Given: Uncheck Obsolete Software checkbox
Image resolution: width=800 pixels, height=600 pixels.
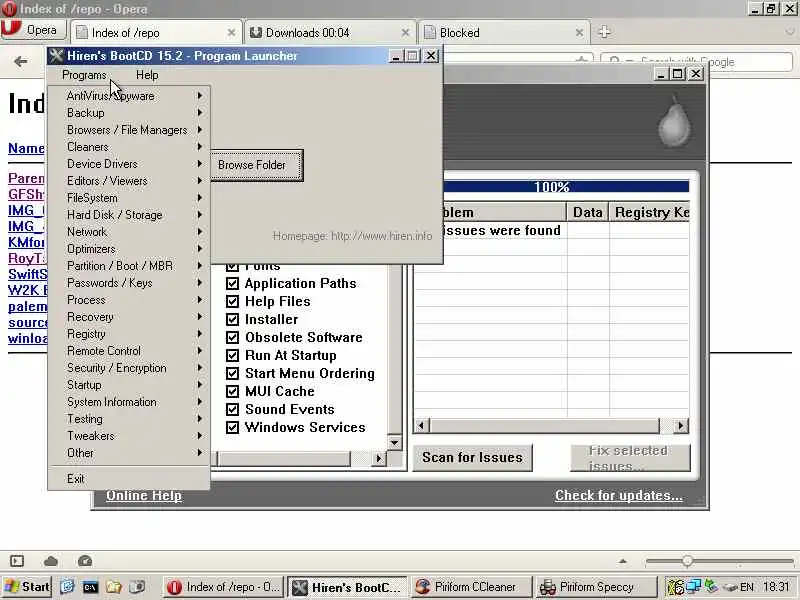Looking at the screenshot, I should (232, 337).
